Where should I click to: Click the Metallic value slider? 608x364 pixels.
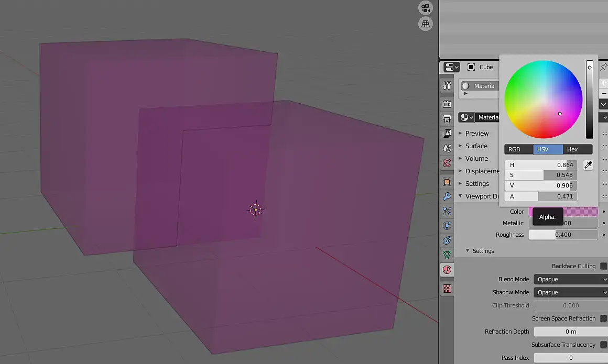563,223
